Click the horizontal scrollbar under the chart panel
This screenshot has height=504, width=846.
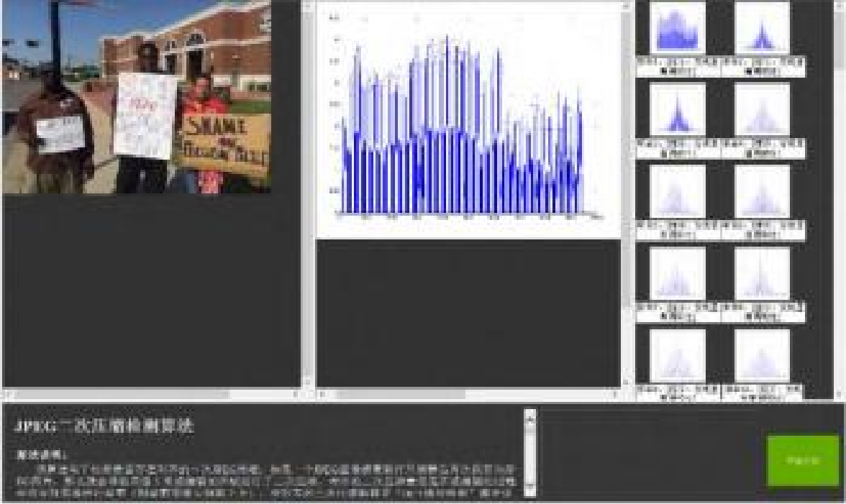(x=400, y=394)
